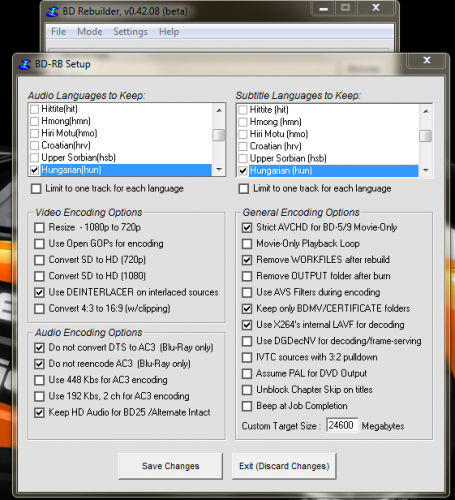Viewport: 455px width, 500px height.
Task: Toggle Keep HD Audio for BD25 option
Action: (x=39, y=413)
